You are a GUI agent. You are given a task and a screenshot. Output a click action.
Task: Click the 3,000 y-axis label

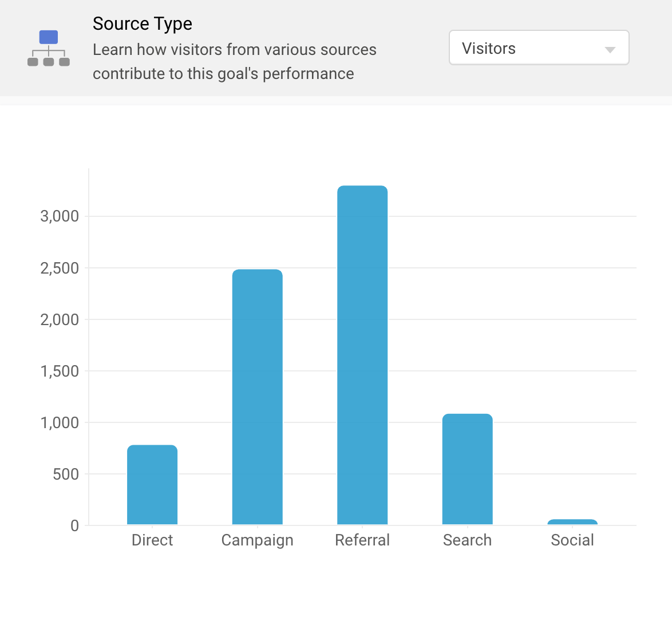pos(60,216)
